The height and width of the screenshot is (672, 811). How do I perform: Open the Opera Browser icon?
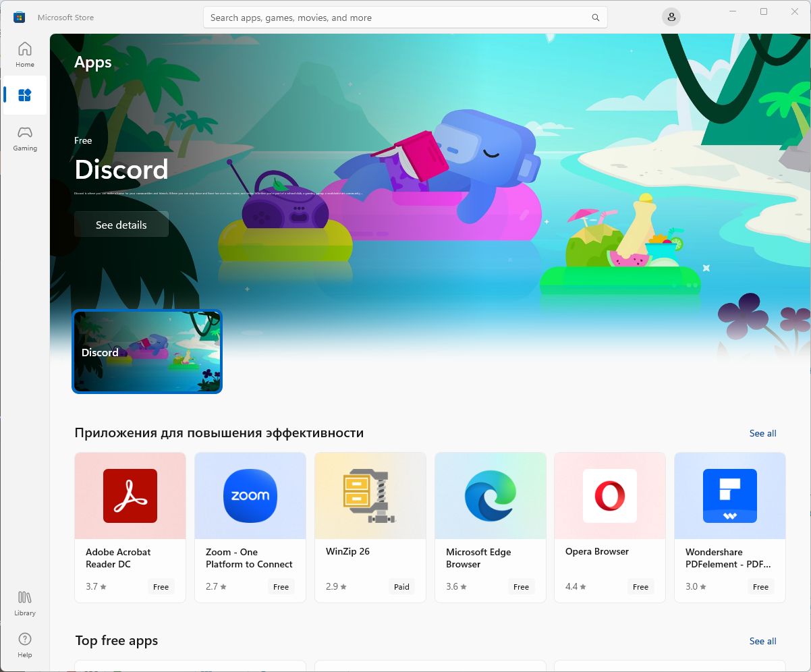[x=610, y=496]
